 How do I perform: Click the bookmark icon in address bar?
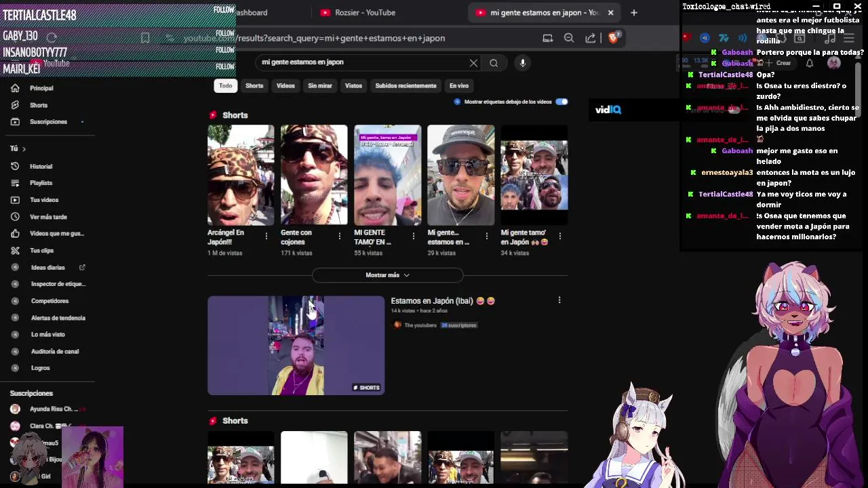[145, 38]
